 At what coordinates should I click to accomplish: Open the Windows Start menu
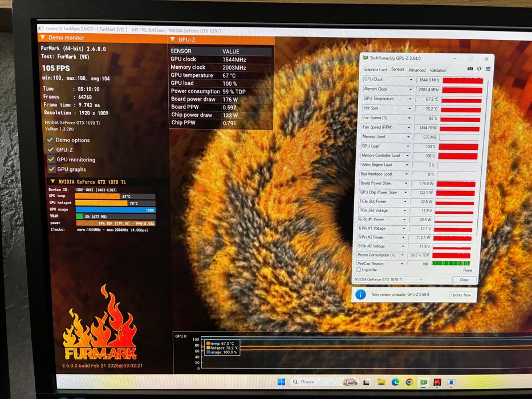point(281,382)
